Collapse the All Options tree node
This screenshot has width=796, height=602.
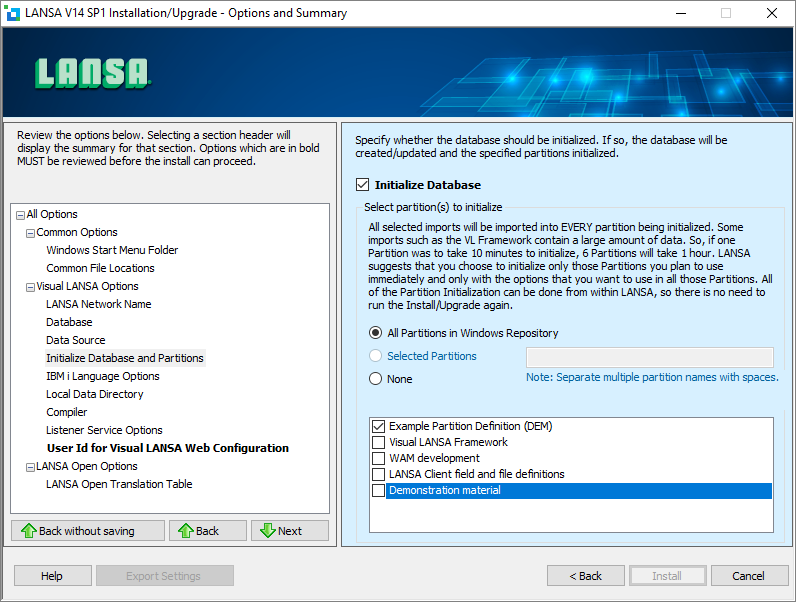[x=20, y=215]
